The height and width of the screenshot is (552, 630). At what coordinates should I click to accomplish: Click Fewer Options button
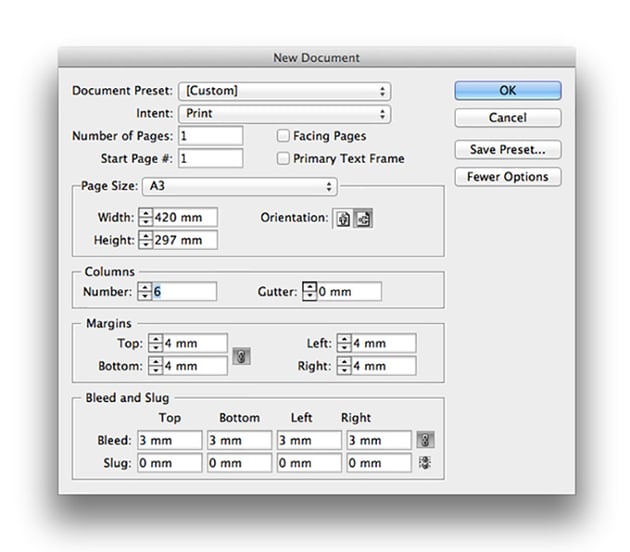click(508, 177)
